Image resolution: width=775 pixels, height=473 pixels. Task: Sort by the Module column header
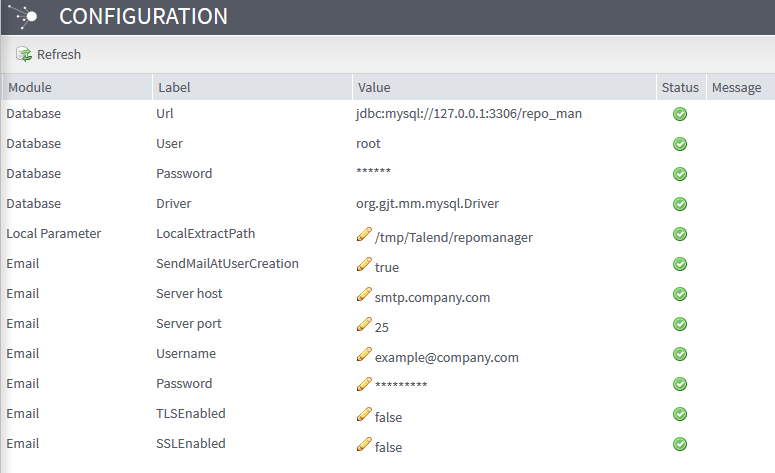(30, 88)
